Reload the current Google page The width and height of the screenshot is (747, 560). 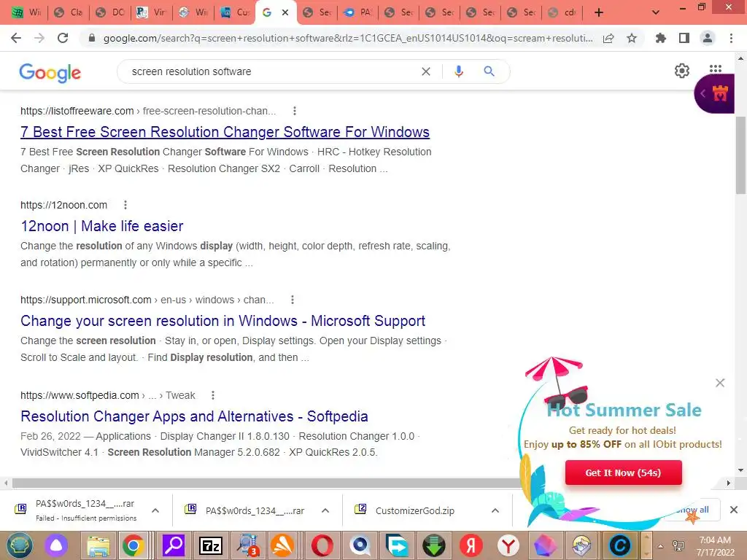pos(63,38)
